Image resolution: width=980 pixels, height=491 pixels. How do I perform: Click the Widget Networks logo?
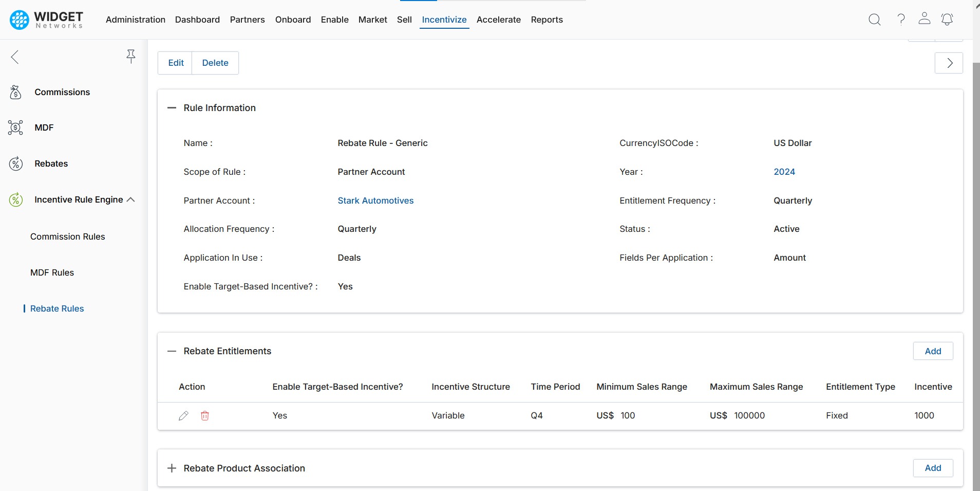pos(46,20)
